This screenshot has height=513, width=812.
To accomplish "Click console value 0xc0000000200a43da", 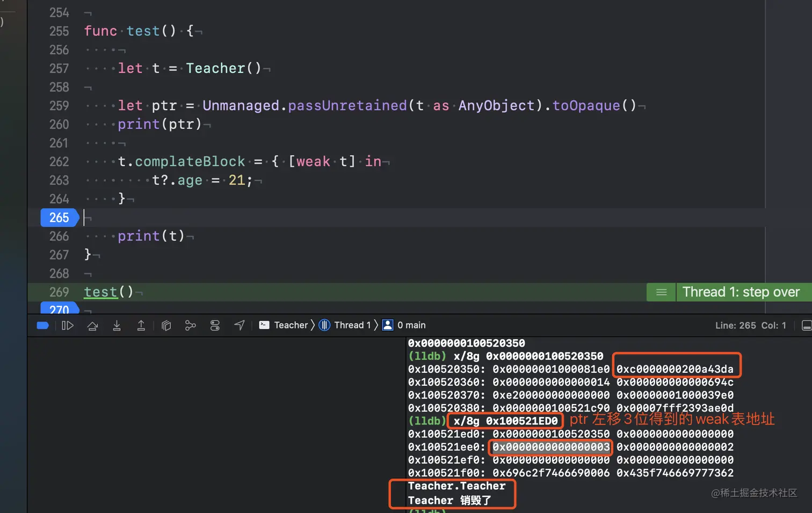I will (675, 369).
